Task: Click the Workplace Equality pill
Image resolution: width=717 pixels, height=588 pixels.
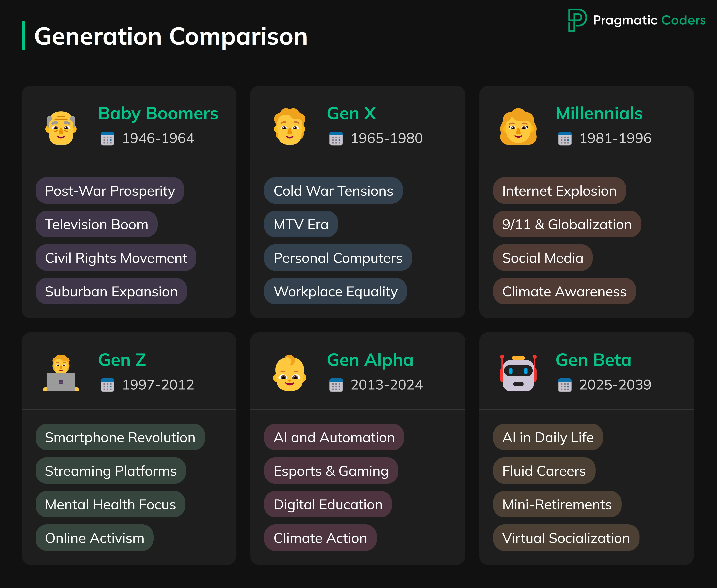Action: tap(336, 291)
